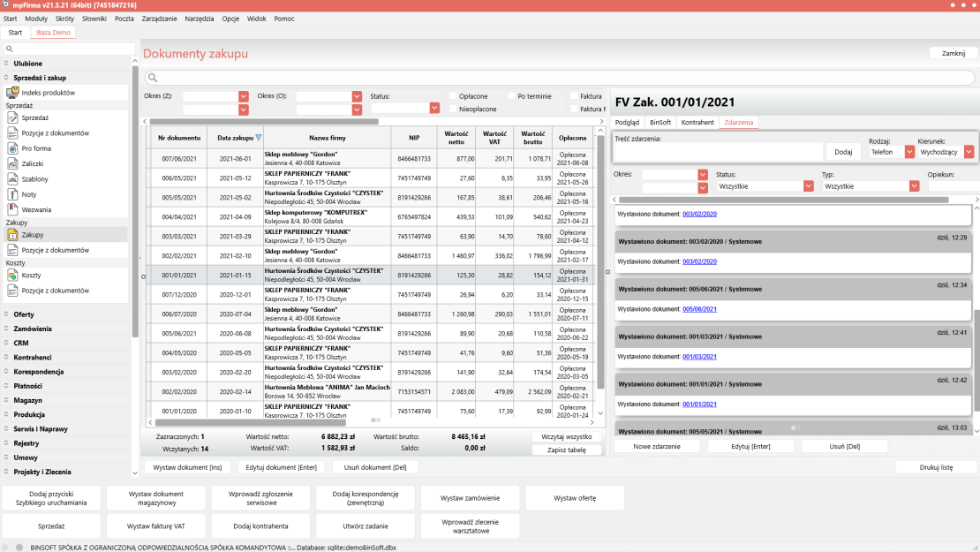
Task: Expand the Magazyn sidebar section
Action: 27,401
